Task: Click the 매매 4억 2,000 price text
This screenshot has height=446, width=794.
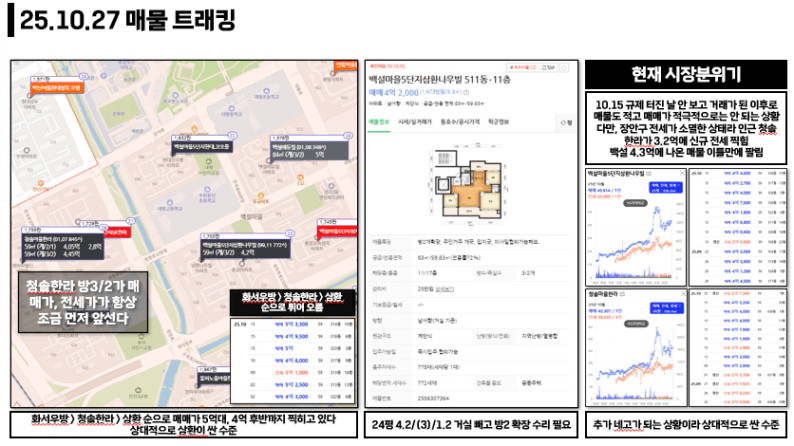Action: point(394,90)
